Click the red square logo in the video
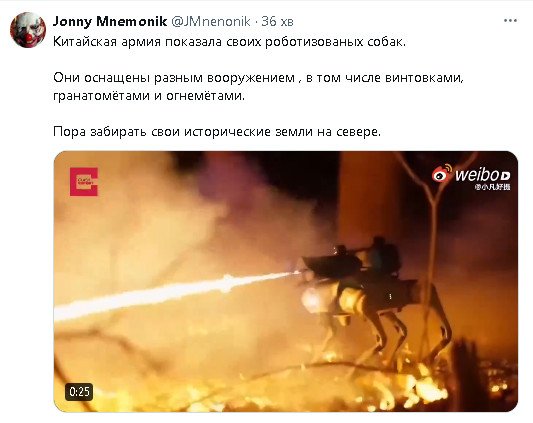The image size is (533, 423). click(x=84, y=182)
